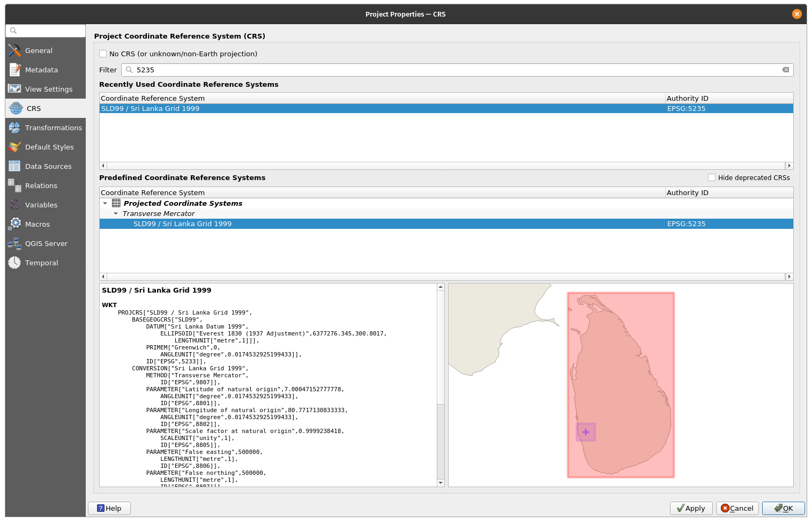The height and width of the screenshot is (522, 812).
Task: Select the CRS globe icon
Action: pyautogui.click(x=16, y=108)
